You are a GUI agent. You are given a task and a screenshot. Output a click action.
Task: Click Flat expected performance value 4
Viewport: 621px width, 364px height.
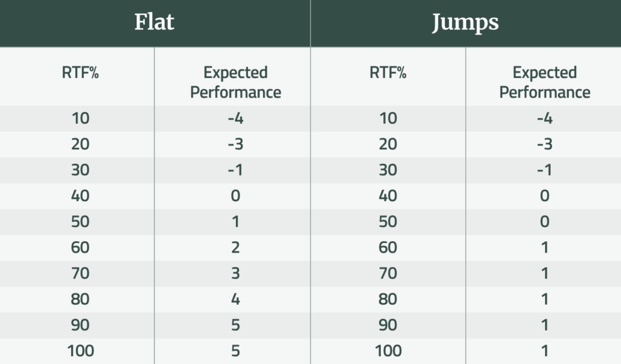click(x=235, y=299)
